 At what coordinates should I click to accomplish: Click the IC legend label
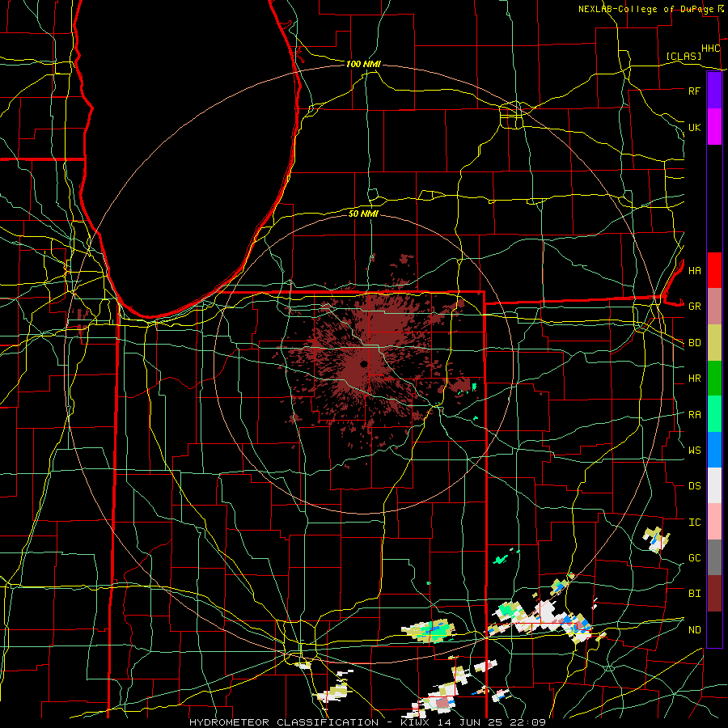pos(694,523)
